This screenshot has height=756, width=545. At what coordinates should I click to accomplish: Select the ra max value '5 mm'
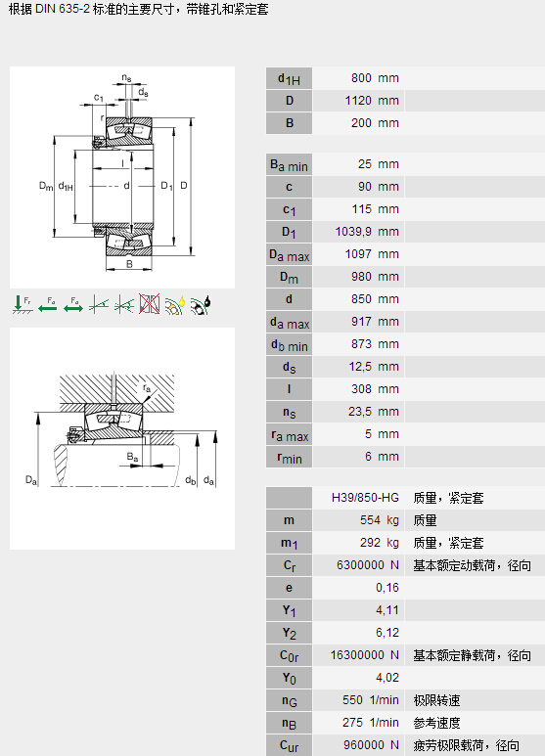click(x=382, y=434)
